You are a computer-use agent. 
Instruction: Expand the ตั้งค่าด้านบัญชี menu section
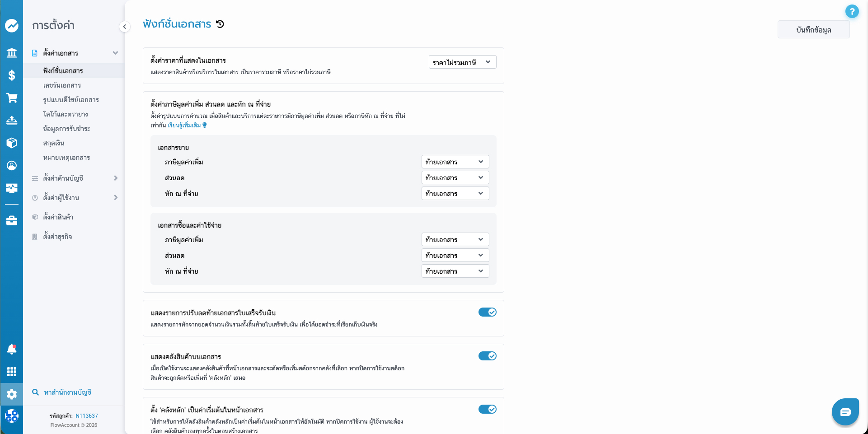[x=75, y=178]
